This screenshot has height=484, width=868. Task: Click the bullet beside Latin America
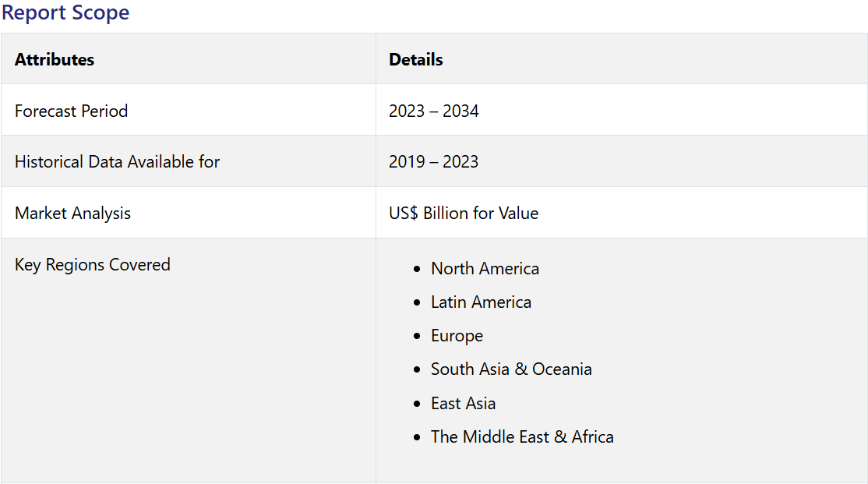[419, 302]
